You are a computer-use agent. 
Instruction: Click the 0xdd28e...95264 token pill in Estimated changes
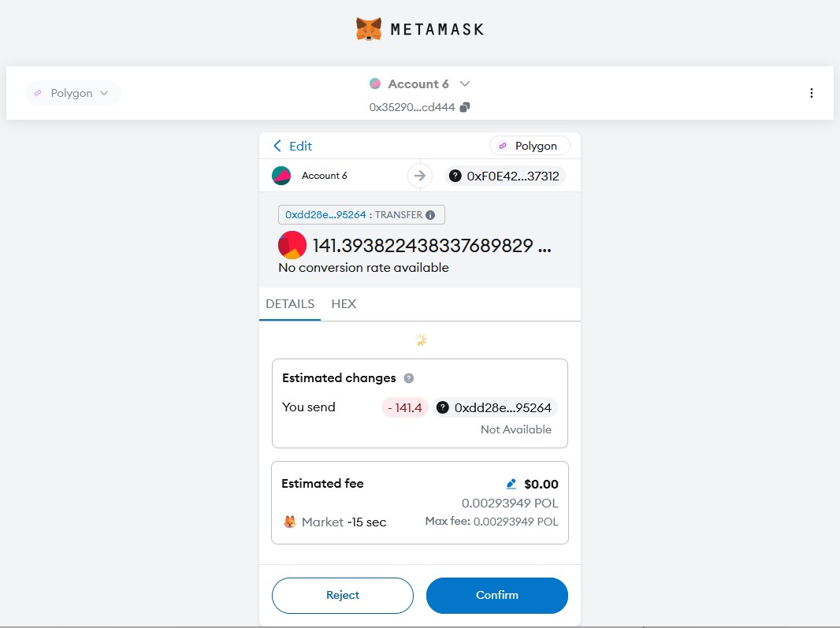pyautogui.click(x=496, y=407)
